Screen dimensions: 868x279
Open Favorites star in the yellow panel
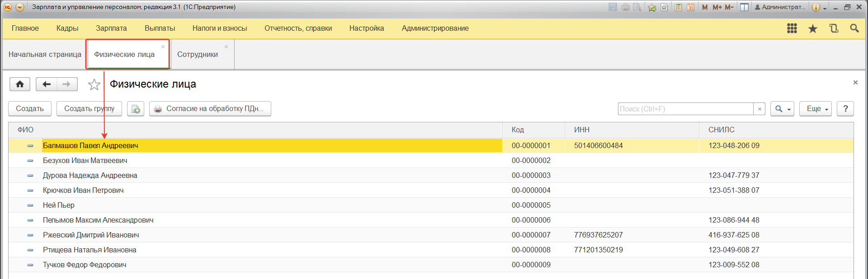tap(812, 29)
